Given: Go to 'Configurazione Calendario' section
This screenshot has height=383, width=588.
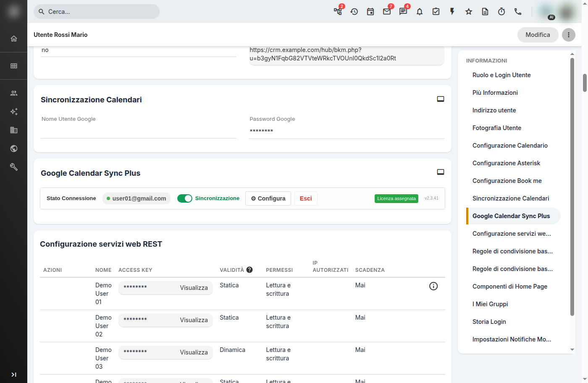Looking at the screenshot, I should (x=510, y=146).
